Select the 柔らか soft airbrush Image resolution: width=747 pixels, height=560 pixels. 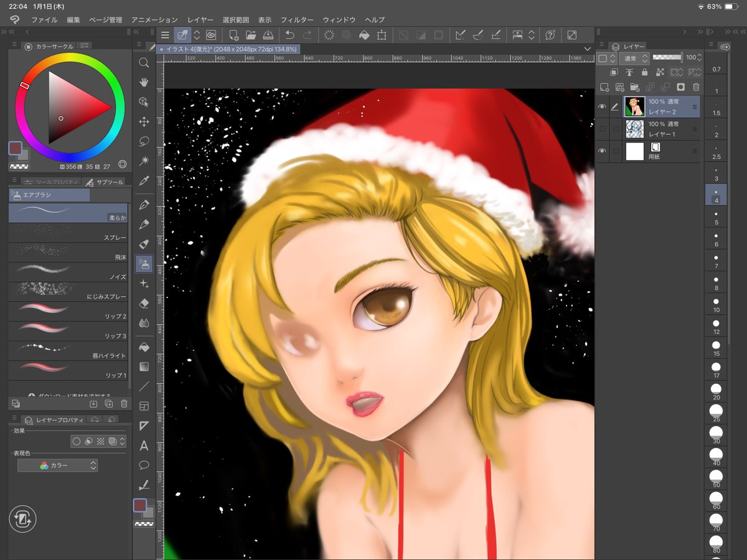tap(68, 213)
